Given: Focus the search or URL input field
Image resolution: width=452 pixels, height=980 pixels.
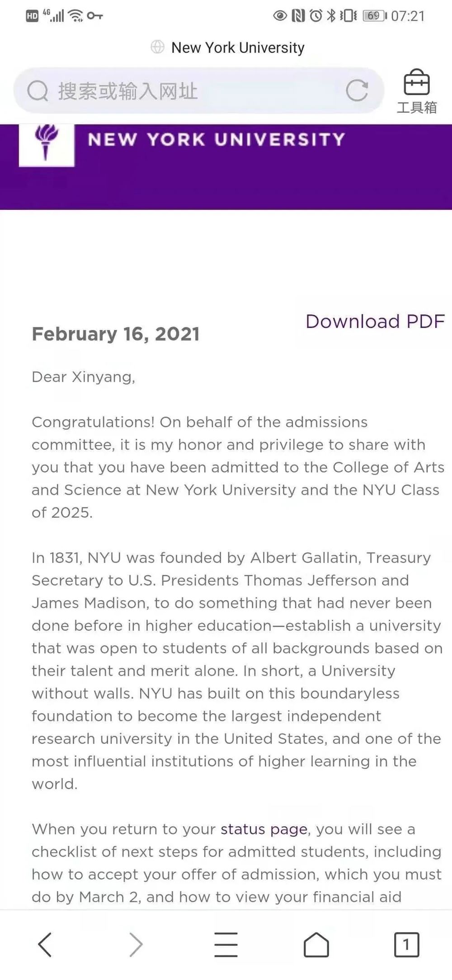Looking at the screenshot, I should pyautogui.click(x=190, y=91).
